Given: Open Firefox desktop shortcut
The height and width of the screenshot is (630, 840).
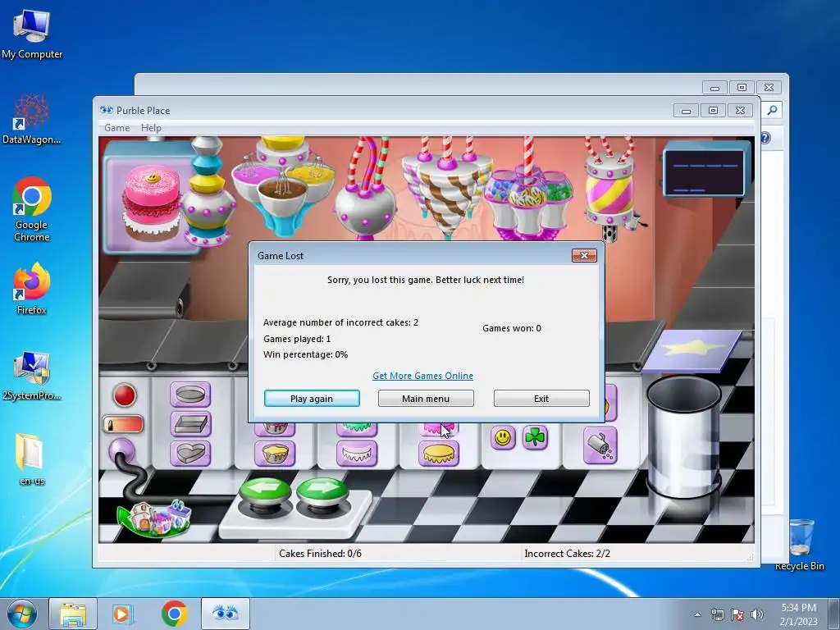Looking at the screenshot, I should point(32,289).
